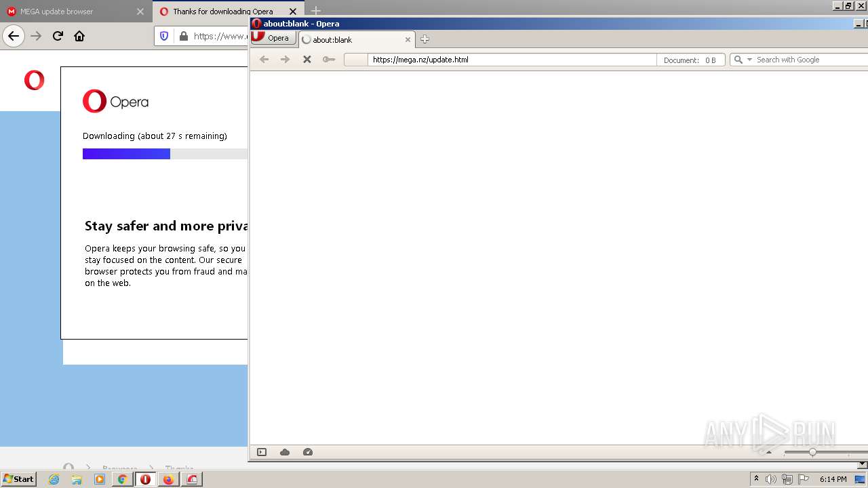Select the about:blank tab in Opera
The width and height of the screenshot is (868, 488).
(x=357, y=40)
